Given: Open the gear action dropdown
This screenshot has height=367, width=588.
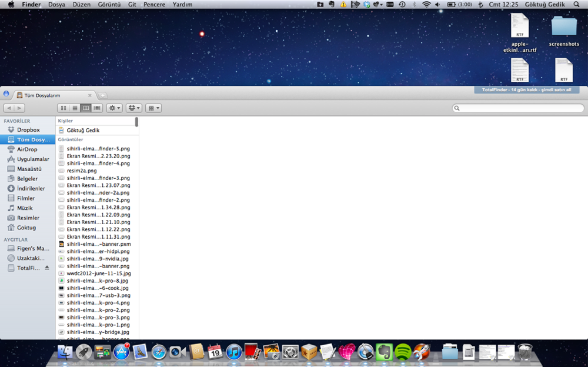Looking at the screenshot, I should 115,108.
